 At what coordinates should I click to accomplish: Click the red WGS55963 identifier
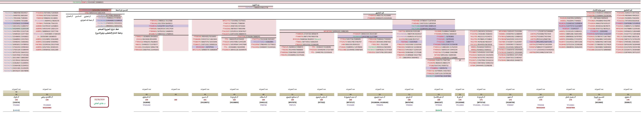pyautogui.click(x=47, y=108)
